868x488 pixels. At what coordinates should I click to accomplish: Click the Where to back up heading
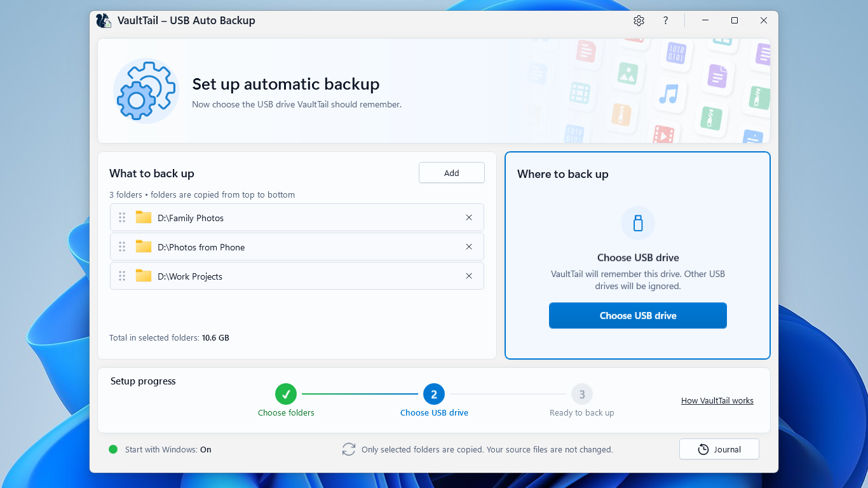pyautogui.click(x=563, y=174)
